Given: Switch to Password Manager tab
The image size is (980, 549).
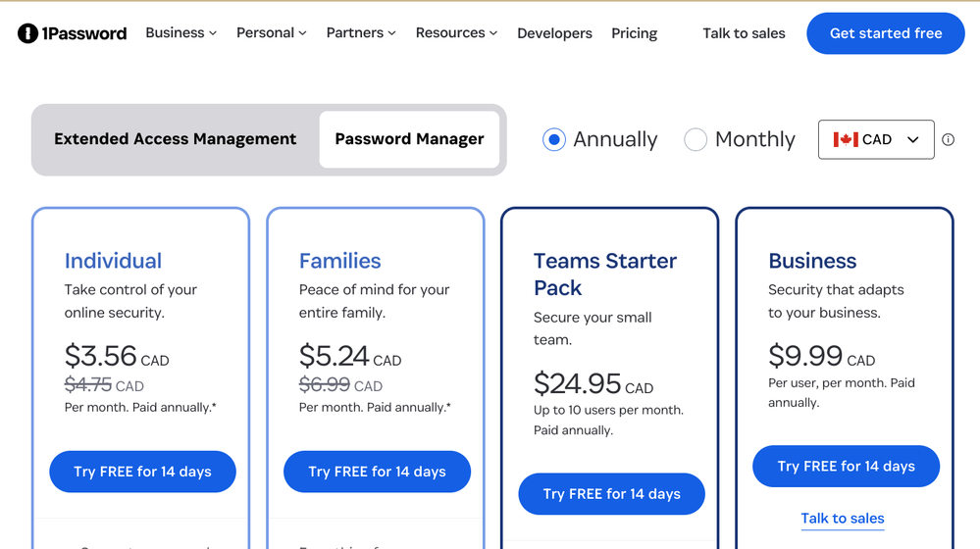Looking at the screenshot, I should click(x=409, y=139).
